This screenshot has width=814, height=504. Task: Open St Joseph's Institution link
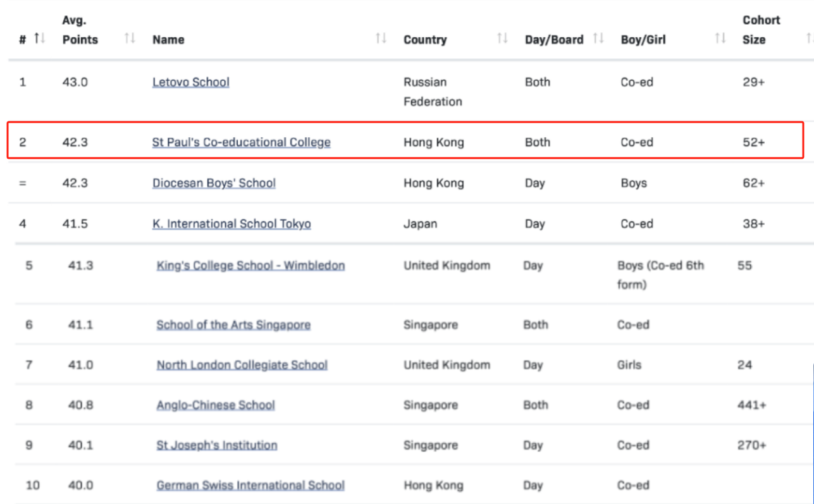(x=217, y=445)
